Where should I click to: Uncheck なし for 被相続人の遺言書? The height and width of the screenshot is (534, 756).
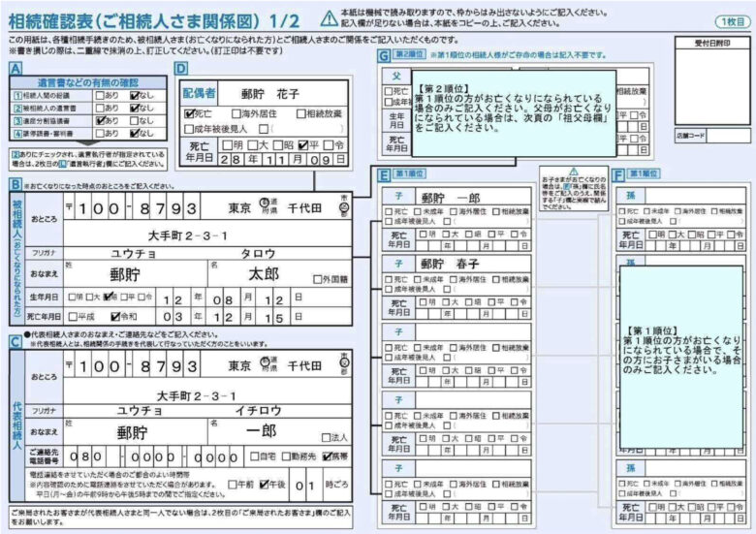(135, 108)
